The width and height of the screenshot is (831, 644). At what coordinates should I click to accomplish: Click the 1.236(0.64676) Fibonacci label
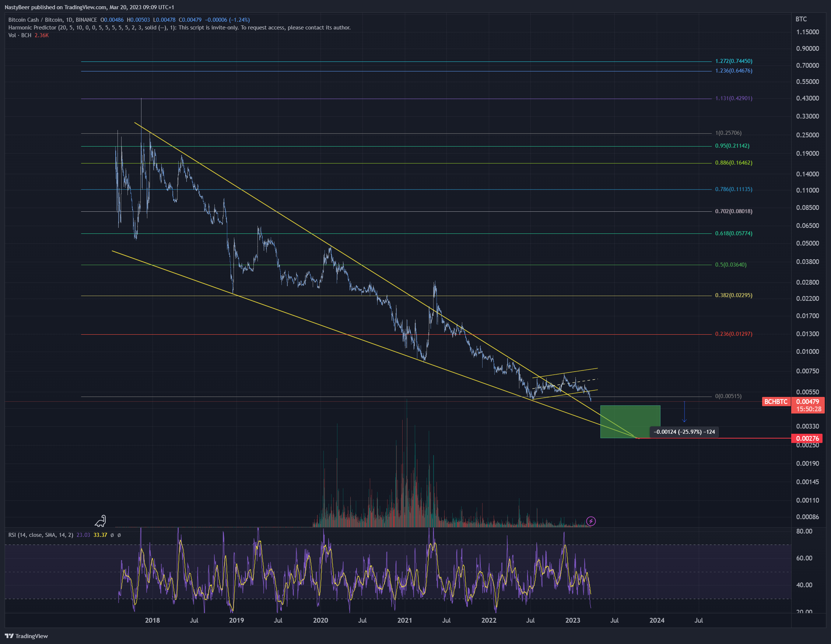tap(734, 70)
